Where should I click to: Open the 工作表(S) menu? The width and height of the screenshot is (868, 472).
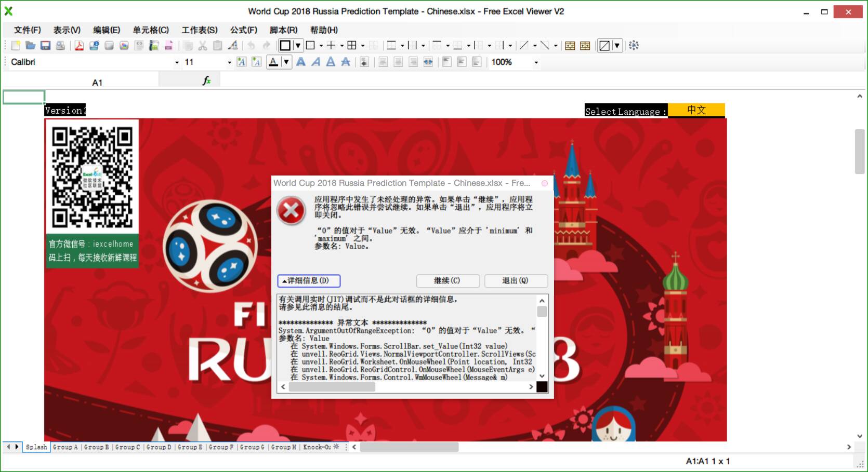tap(200, 30)
